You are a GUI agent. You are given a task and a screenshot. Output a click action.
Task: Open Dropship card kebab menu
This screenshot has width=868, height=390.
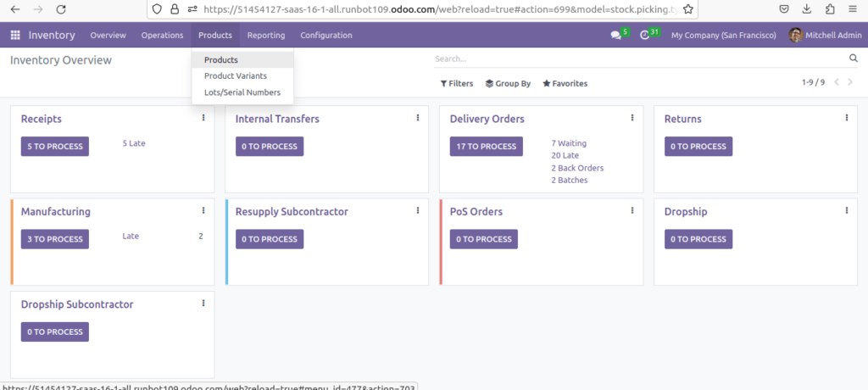(x=847, y=210)
